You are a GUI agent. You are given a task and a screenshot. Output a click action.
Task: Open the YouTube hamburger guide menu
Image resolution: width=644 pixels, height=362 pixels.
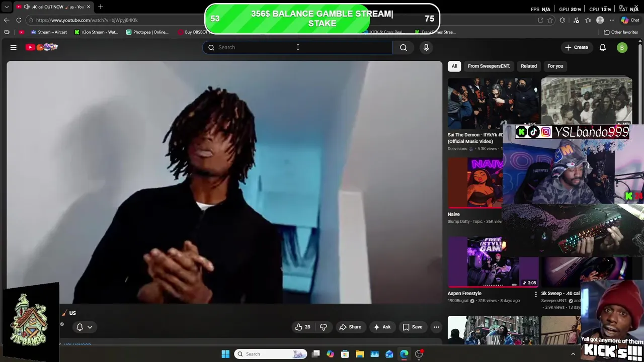coord(14,47)
